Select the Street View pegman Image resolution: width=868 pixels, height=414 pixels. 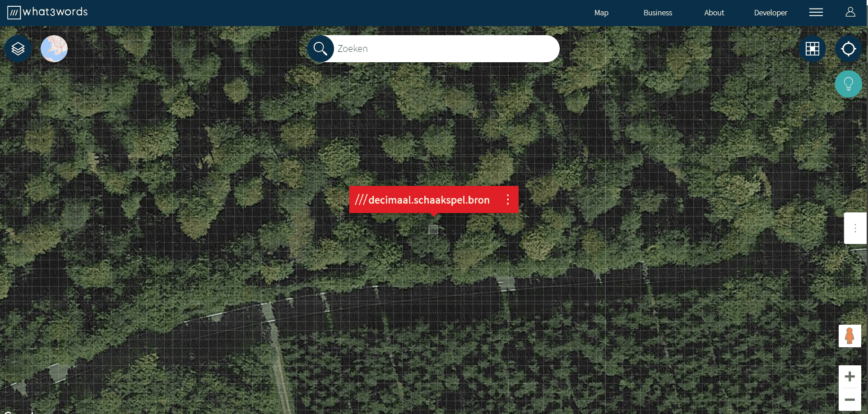point(850,336)
